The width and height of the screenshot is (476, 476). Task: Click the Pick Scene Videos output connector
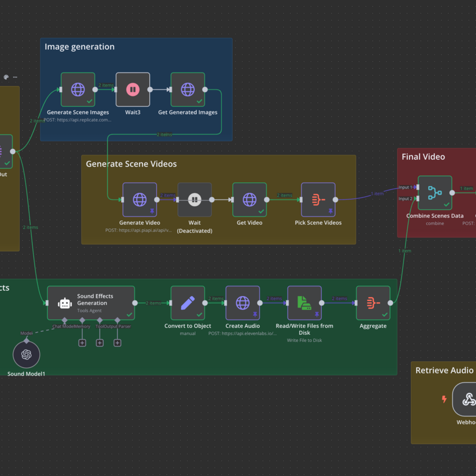coord(335,199)
